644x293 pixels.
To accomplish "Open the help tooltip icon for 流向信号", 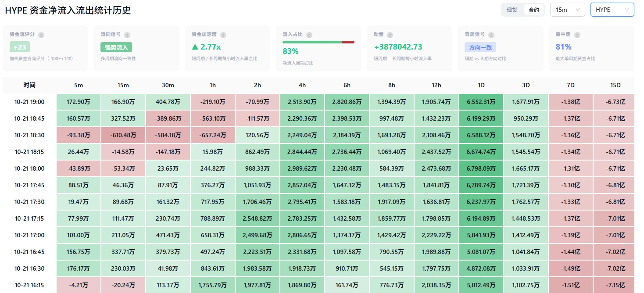I will (127, 35).
